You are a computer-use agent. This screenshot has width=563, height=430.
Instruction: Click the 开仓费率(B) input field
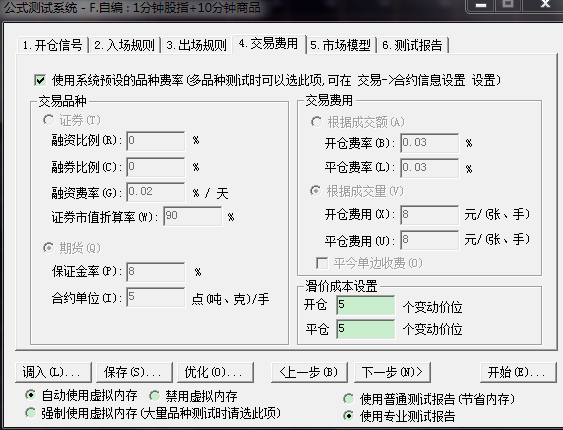tap(429, 143)
